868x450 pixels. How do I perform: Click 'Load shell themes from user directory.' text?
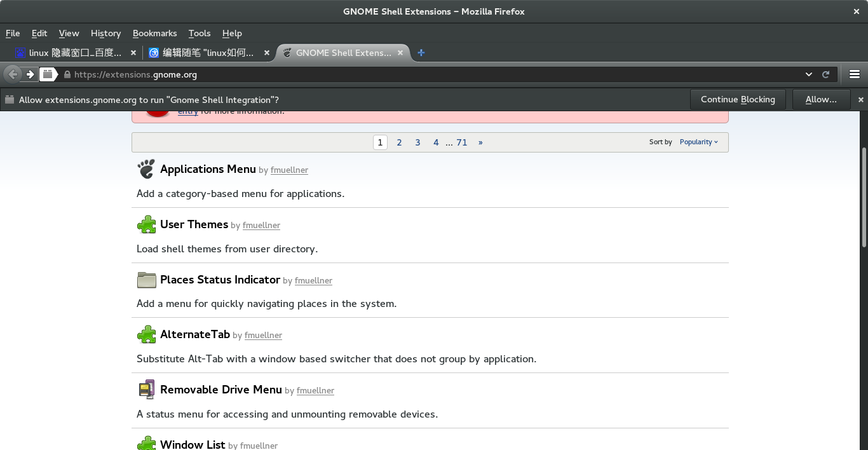227,249
